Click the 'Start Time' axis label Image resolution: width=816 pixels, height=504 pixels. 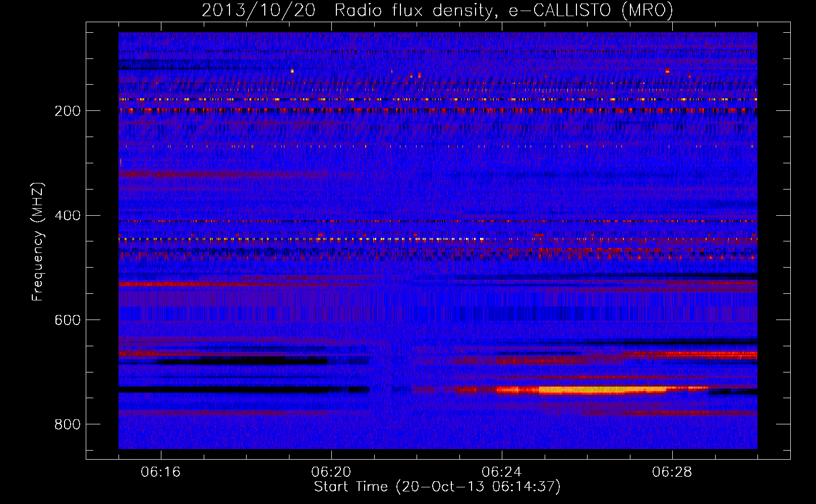click(437, 487)
